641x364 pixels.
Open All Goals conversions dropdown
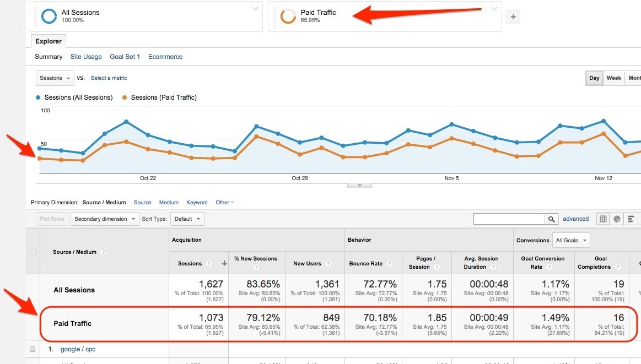point(571,240)
